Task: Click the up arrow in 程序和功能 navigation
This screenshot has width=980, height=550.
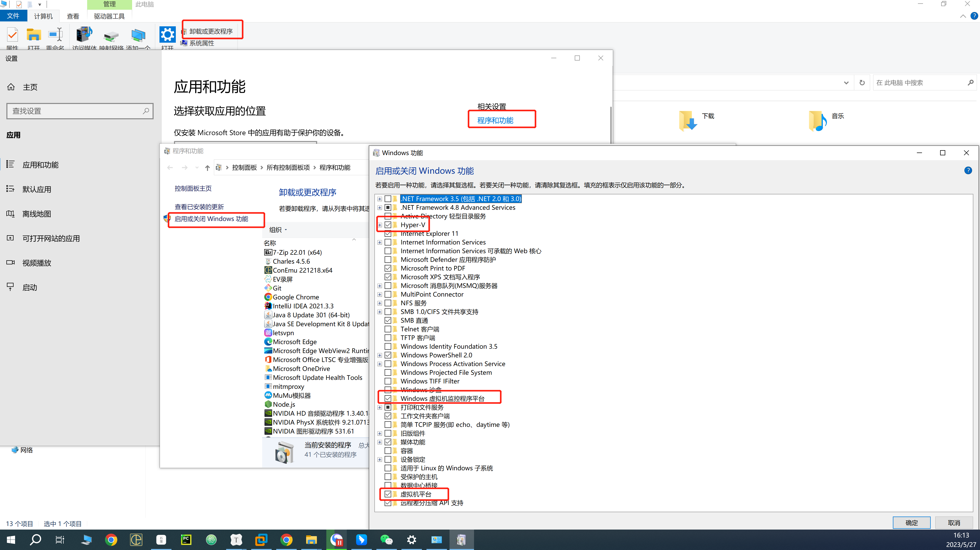Action: [207, 168]
